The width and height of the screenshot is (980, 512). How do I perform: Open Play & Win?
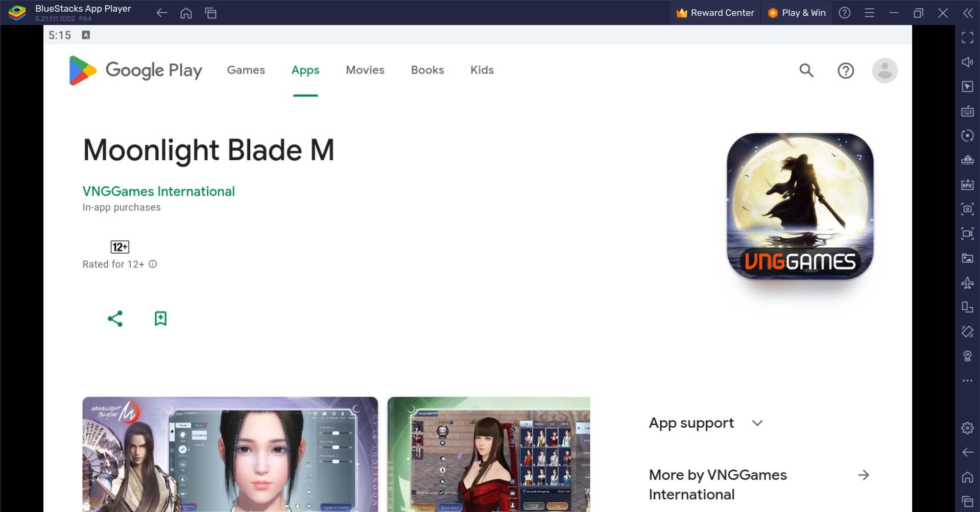click(x=797, y=13)
